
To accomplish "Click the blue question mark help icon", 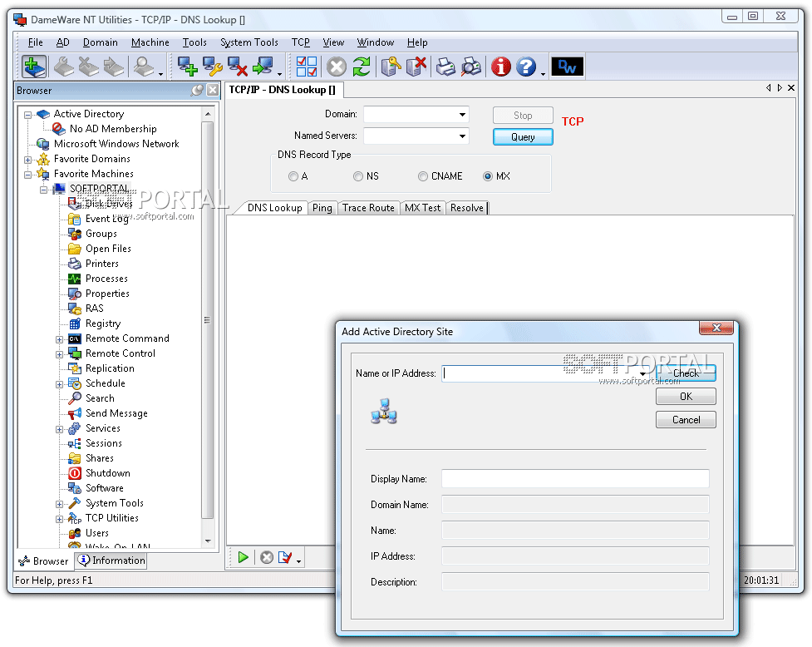I will [x=526, y=67].
